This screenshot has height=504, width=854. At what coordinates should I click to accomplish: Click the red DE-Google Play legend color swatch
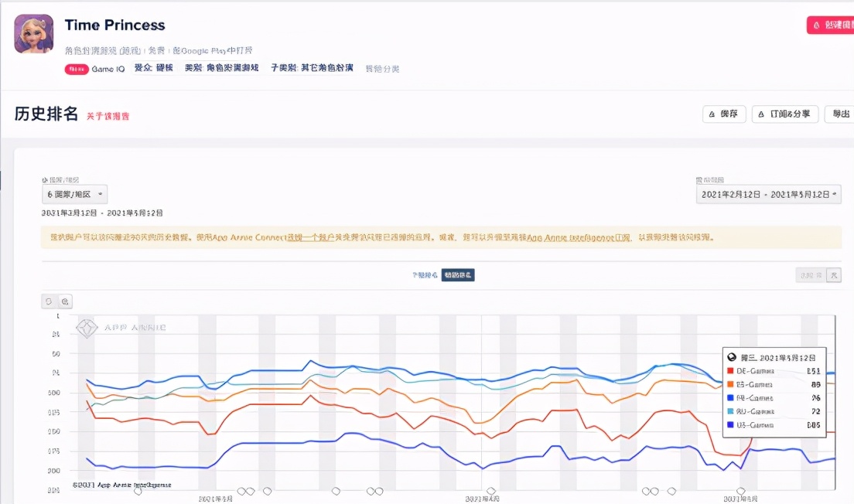729,370
